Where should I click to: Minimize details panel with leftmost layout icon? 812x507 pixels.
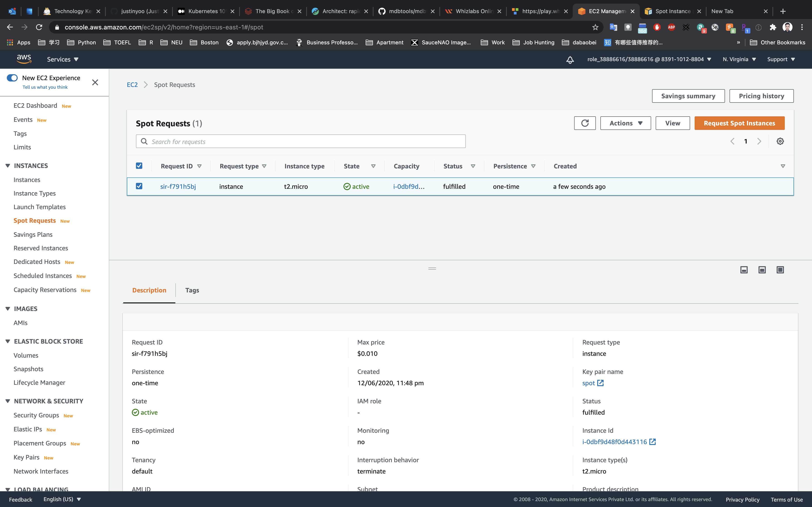[744, 270]
